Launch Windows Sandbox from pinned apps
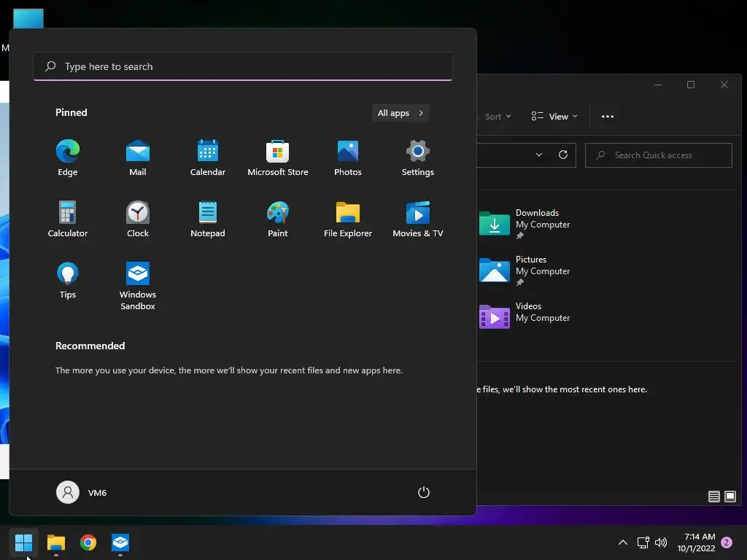 click(x=138, y=286)
